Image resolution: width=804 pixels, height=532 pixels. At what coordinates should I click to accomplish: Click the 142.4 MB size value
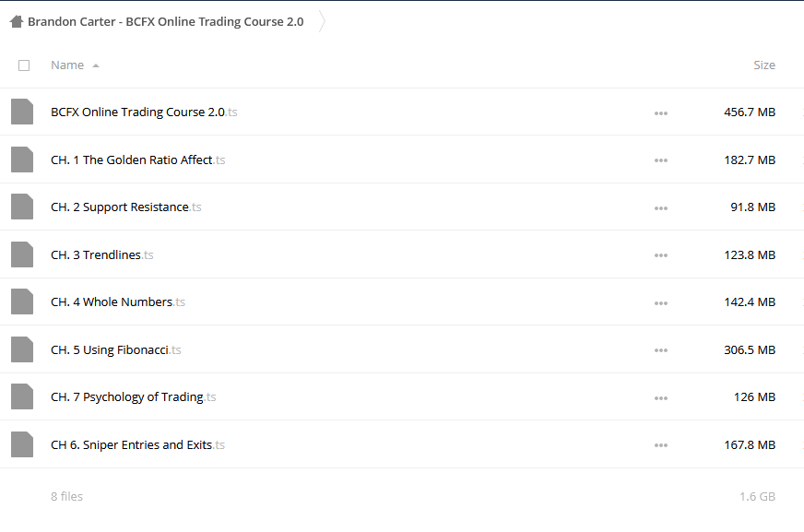coord(750,301)
